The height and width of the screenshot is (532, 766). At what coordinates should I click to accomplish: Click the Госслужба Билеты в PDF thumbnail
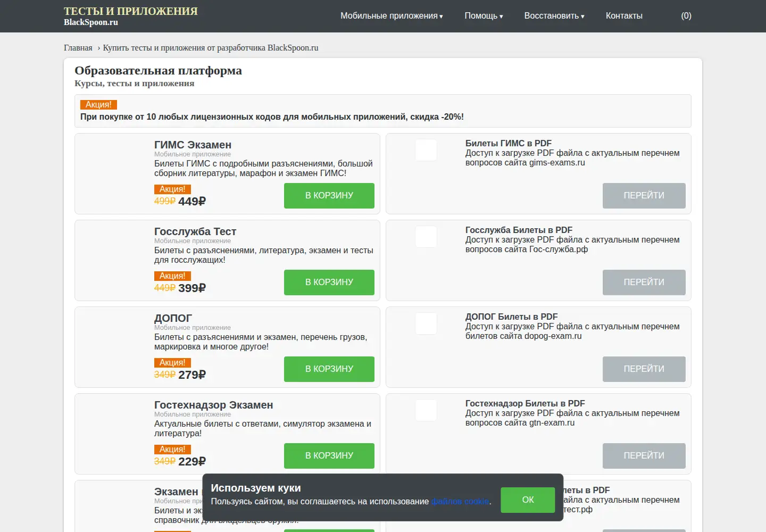(x=426, y=237)
